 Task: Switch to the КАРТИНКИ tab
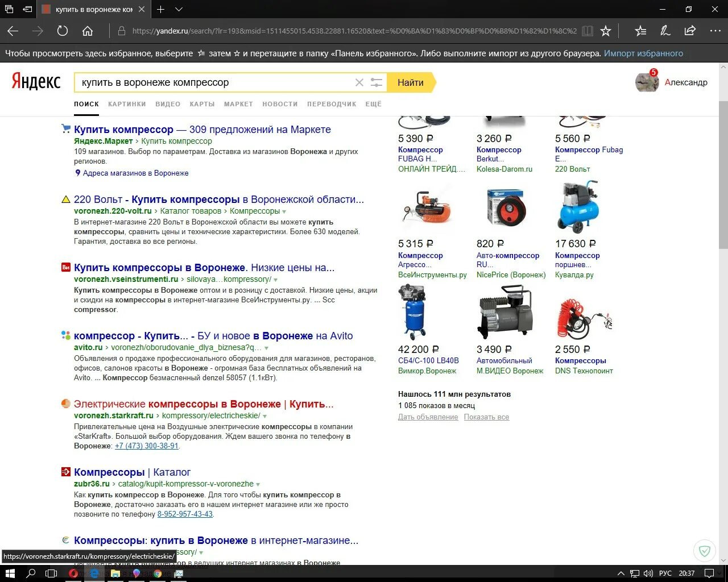pos(127,104)
